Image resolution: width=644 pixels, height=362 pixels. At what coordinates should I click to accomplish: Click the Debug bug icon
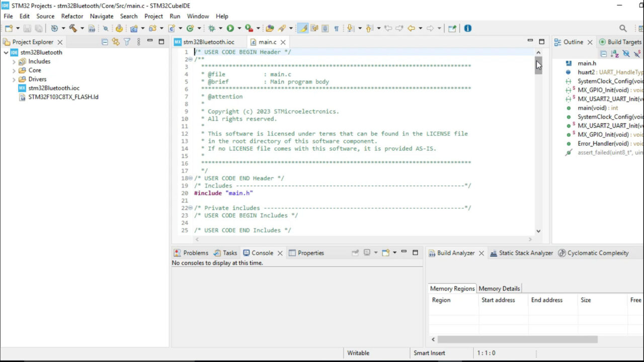(211, 29)
